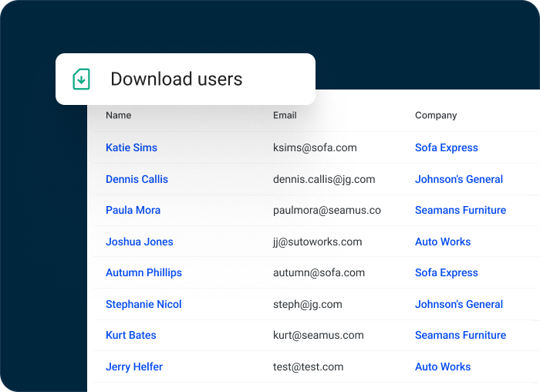This screenshot has width=540, height=392.
Task: Select the Kurt Bates name link
Action: pos(130,335)
